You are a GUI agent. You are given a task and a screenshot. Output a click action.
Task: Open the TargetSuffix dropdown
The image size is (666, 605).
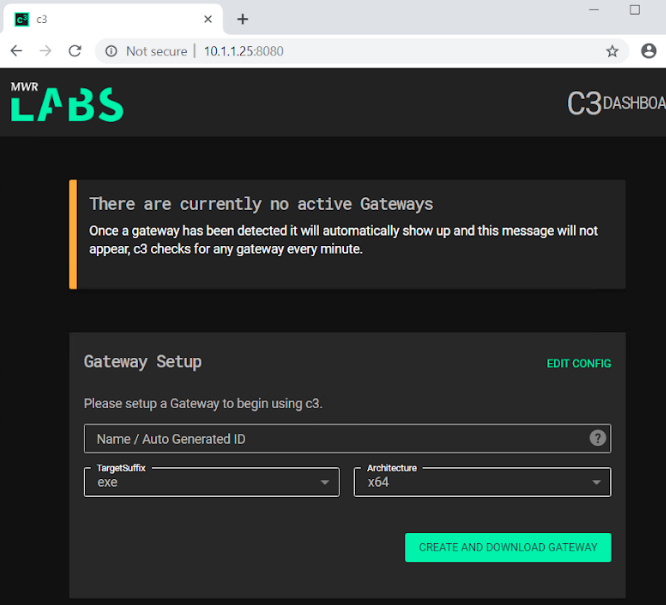(212, 482)
